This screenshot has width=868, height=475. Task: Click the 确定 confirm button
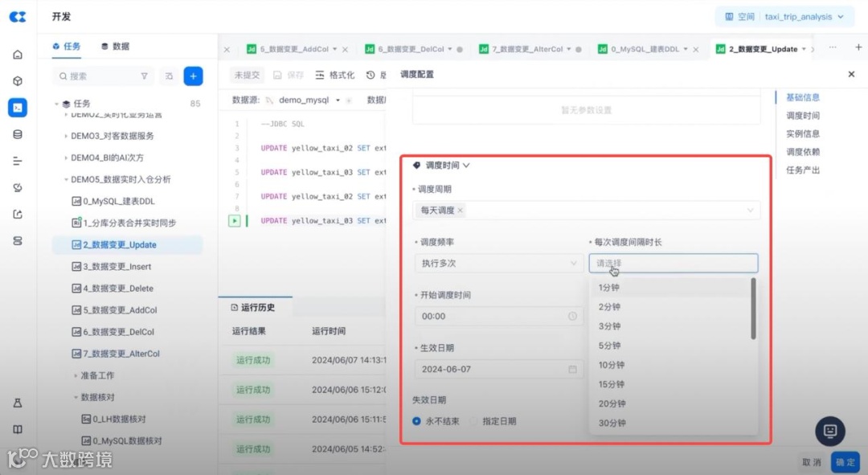[845, 462]
